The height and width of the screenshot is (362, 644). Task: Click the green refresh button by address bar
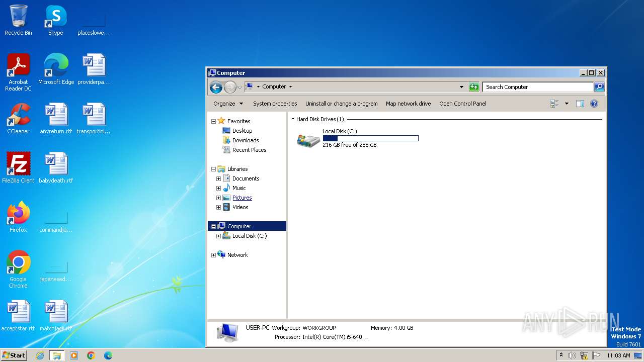tap(474, 87)
